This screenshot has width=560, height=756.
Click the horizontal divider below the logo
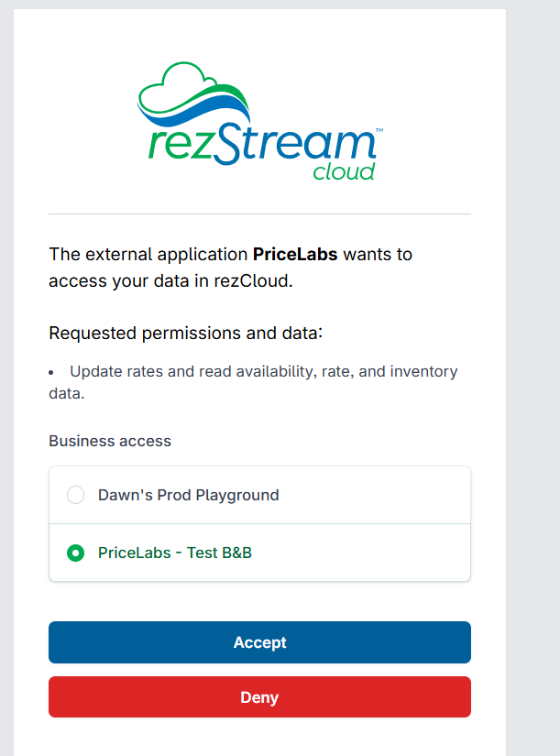[x=259, y=214]
